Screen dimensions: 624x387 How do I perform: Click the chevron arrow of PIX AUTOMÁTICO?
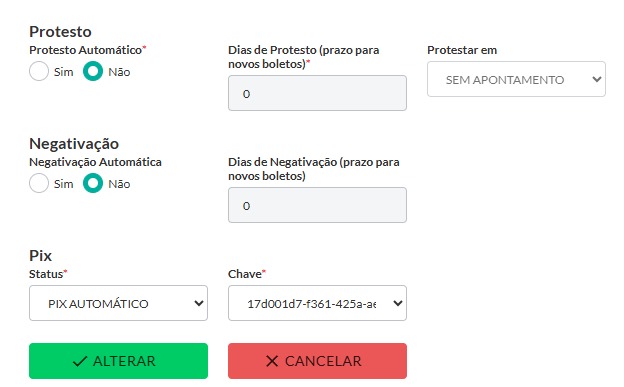199,303
